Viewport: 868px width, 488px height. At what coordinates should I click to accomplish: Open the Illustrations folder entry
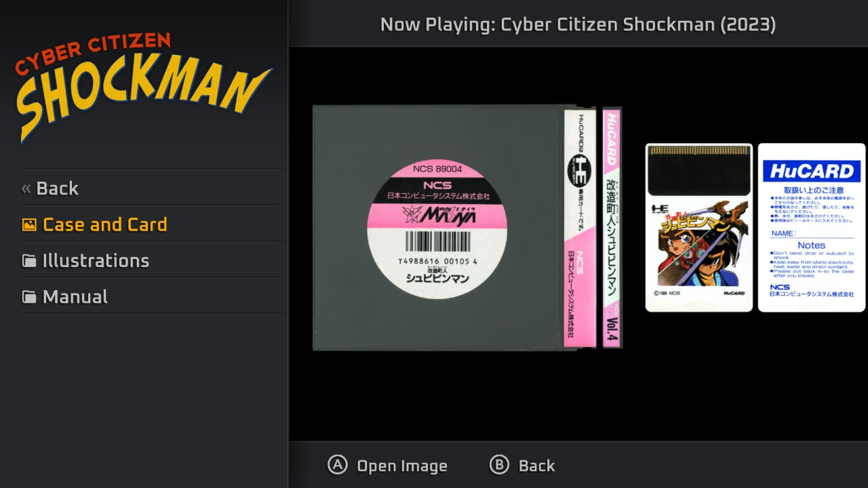(x=151, y=260)
